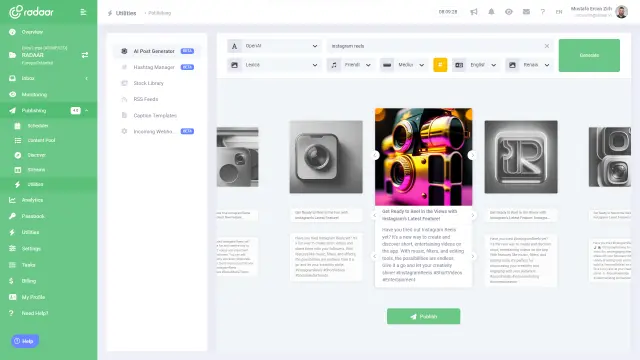
Task: Click the Need Help question mark icon
Action: coord(11,313)
